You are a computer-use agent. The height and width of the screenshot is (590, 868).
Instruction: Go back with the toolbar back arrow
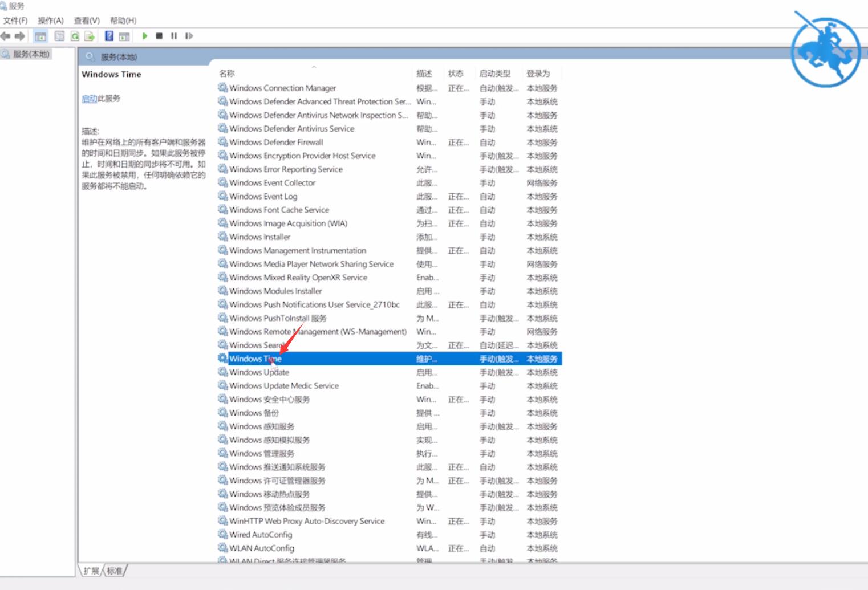[x=6, y=36]
